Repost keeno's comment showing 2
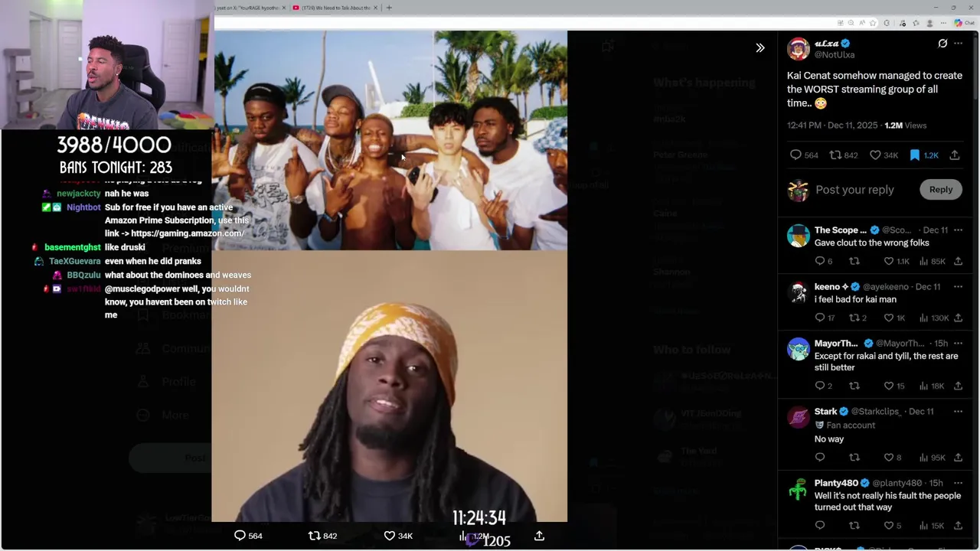The height and width of the screenshot is (551, 980). [x=858, y=318]
